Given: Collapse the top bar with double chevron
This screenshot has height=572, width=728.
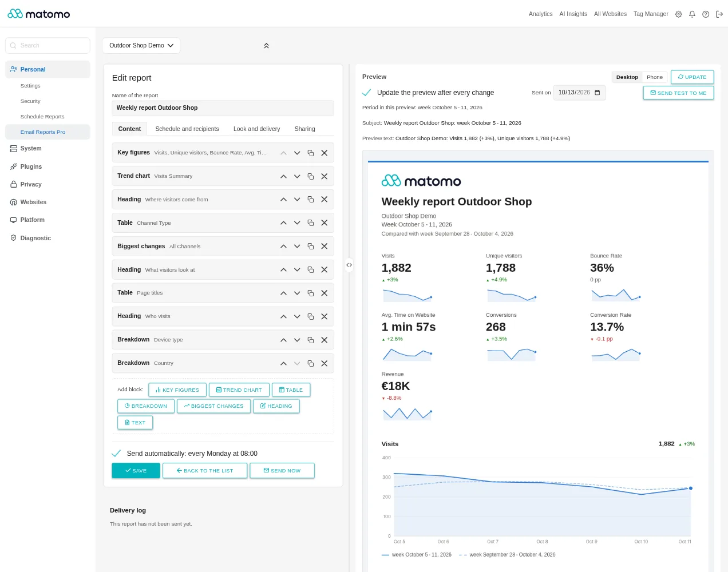Looking at the screenshot, I should pos(266,46).
